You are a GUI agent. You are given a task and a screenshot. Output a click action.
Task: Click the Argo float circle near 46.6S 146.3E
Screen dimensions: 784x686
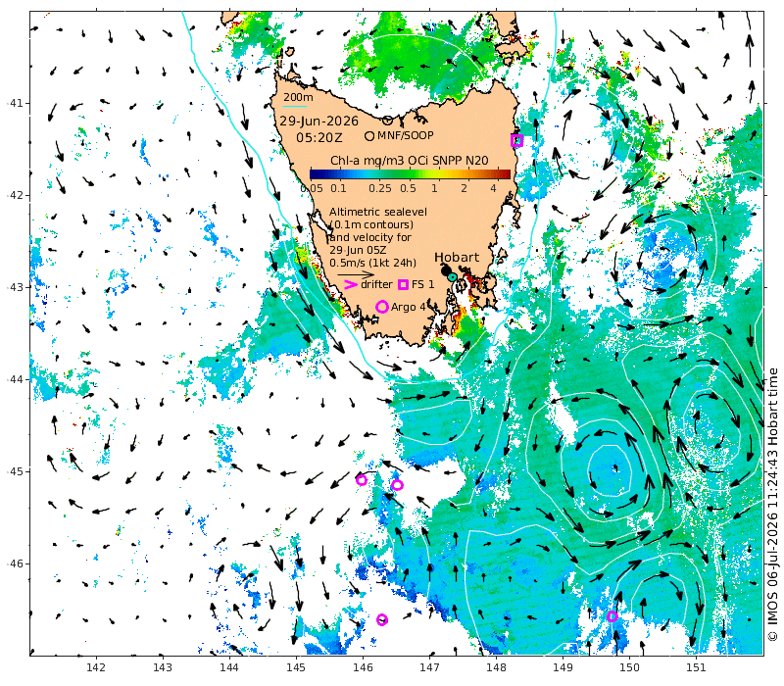coord(382,619)
